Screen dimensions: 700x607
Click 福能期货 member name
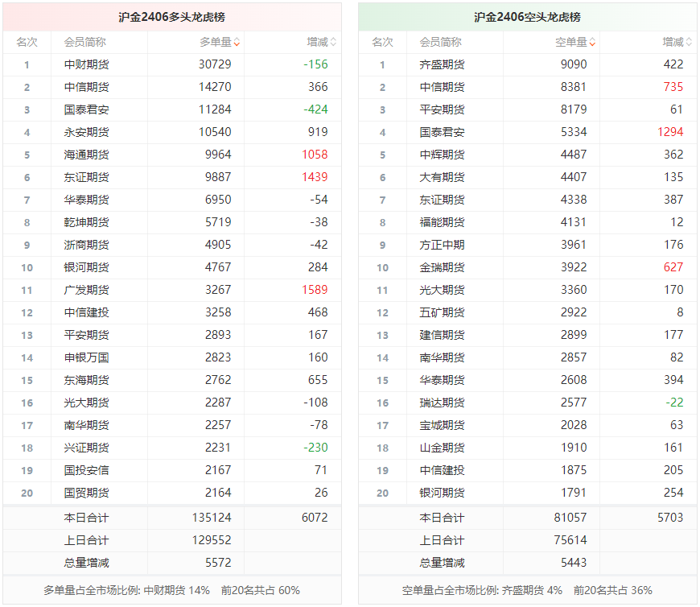(x=442, y=222)
